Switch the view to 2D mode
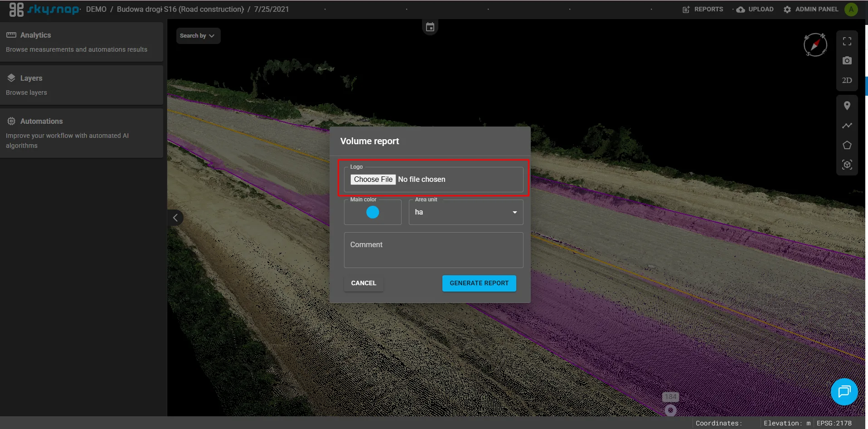 click(x=847, y=80)
